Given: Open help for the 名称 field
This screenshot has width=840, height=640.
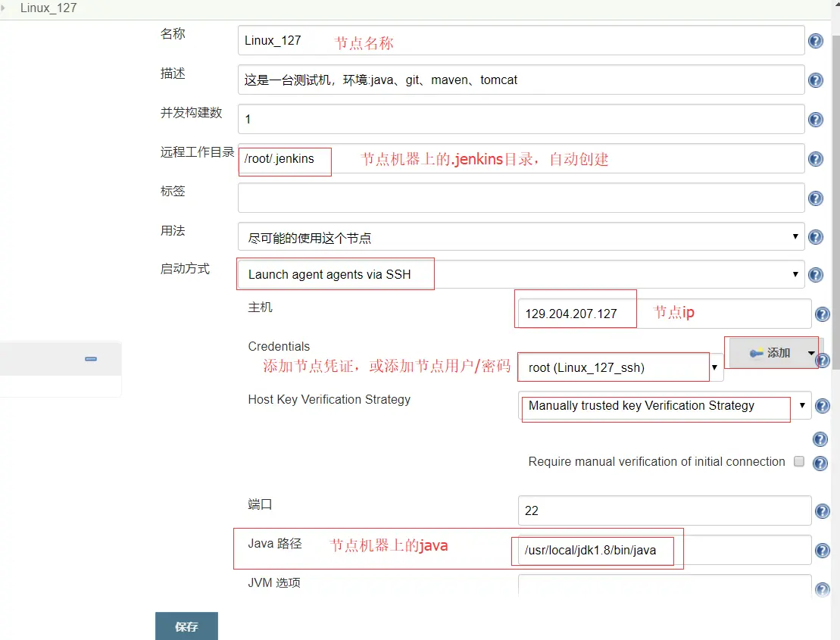Looking at the screenshot, I should point(815,41).
